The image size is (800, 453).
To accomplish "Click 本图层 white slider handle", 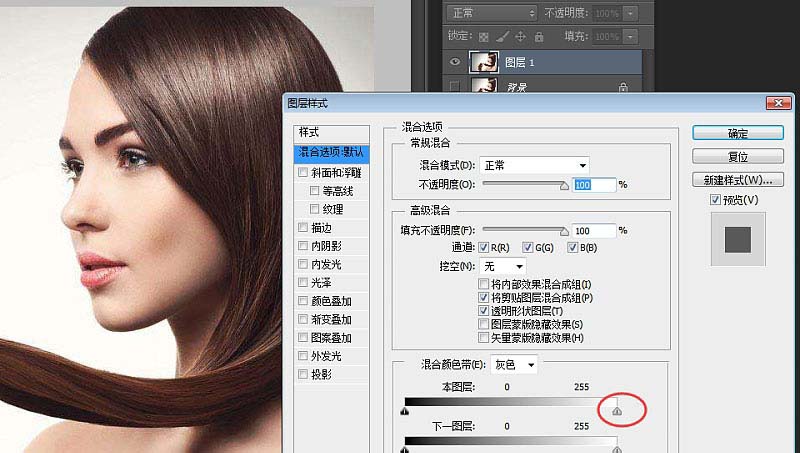I will (x=617, y=411).
